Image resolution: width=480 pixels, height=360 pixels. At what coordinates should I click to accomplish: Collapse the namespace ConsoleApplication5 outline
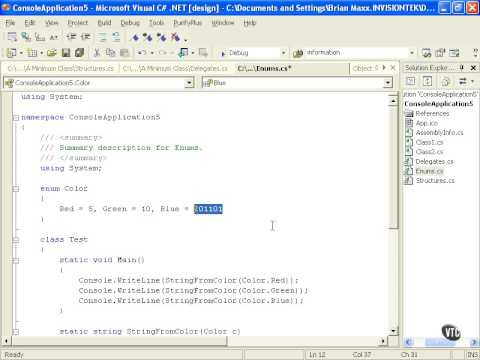pyautogui.click(x=16, y=117)
